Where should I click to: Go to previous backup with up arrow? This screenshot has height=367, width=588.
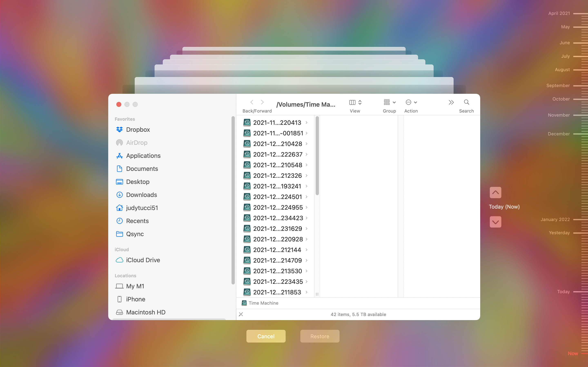tap(496, 192)
